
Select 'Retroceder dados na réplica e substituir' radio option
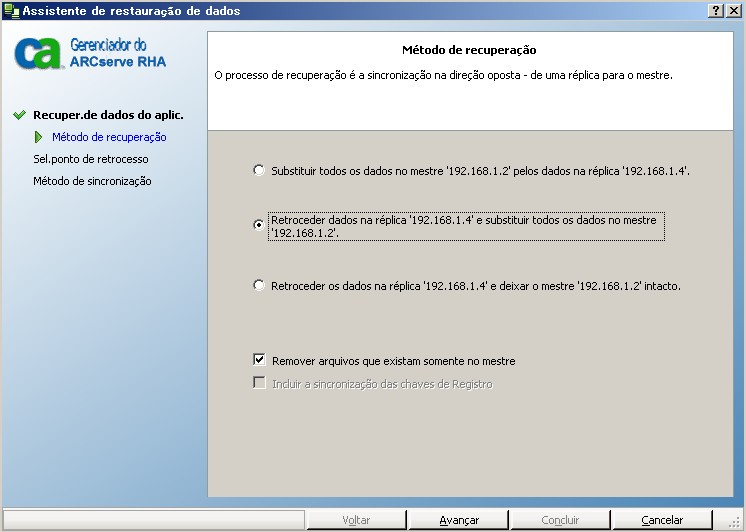pos(259,225)
